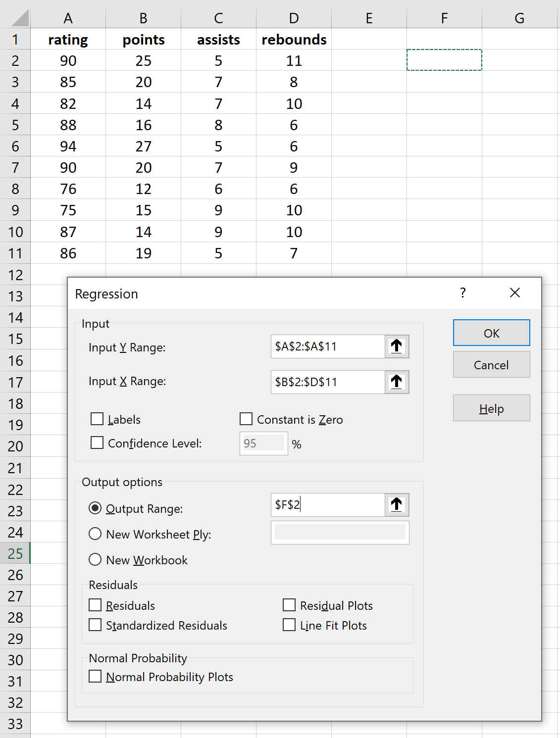Click the Input Y Range collapse dialog icon
The height and width of the screenshot is (738, 560).
click(x=397, y=346)
